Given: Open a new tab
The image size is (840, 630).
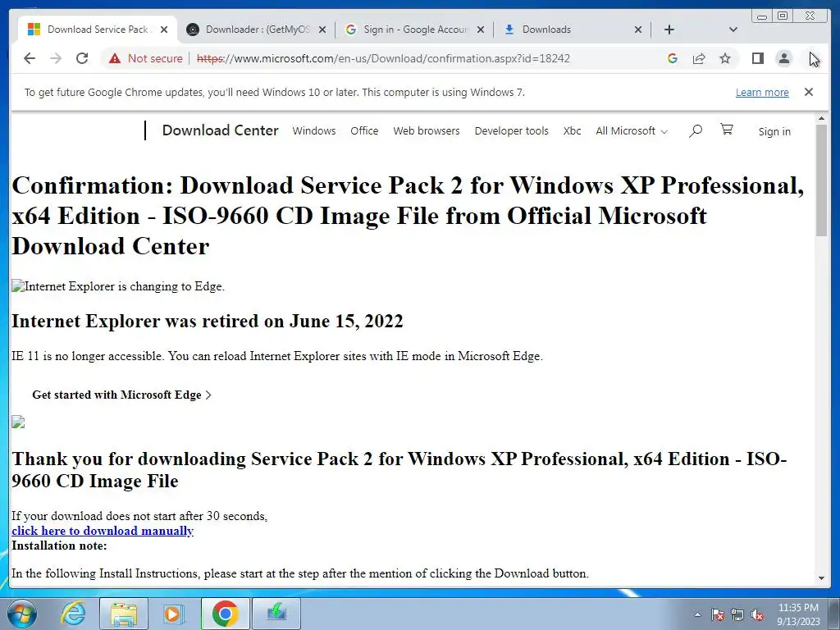Looking at the screenshot, I should [x=669, y=30].
